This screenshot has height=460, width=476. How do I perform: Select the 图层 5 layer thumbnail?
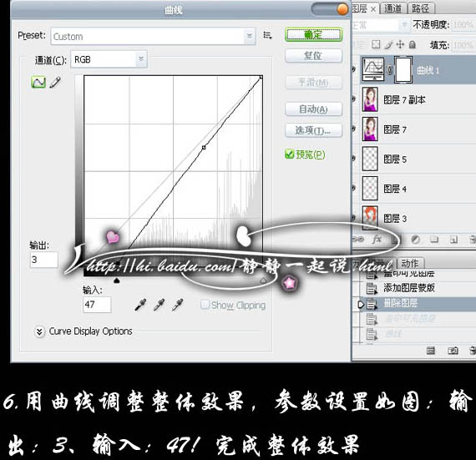[x=370, y=159]
